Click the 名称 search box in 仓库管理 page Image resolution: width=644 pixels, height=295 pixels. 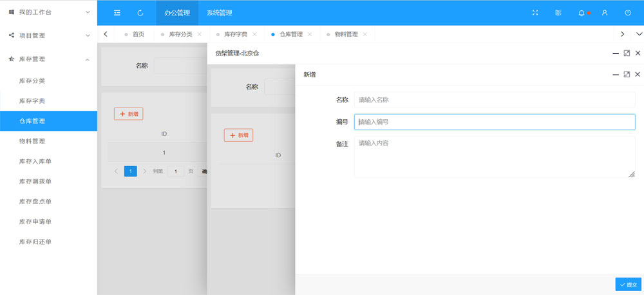point(181,65)
